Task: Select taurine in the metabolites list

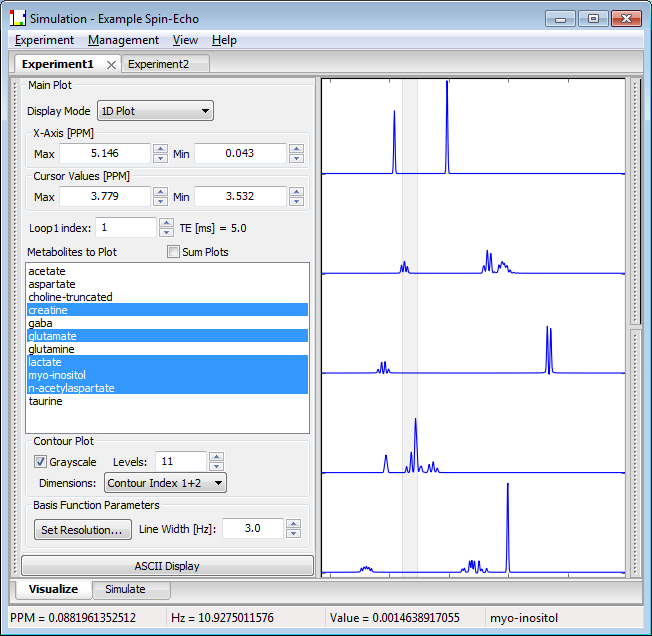Action: tap(46, 401)
